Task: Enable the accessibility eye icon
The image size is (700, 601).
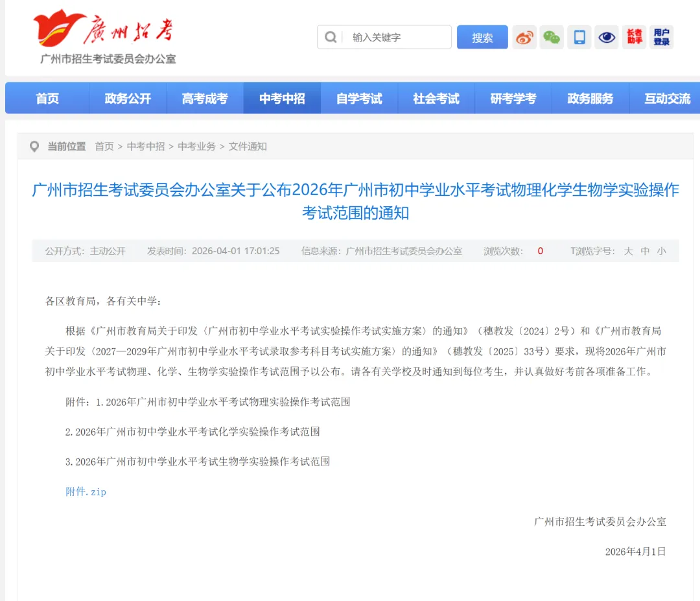Action: (x=607, y=37)
